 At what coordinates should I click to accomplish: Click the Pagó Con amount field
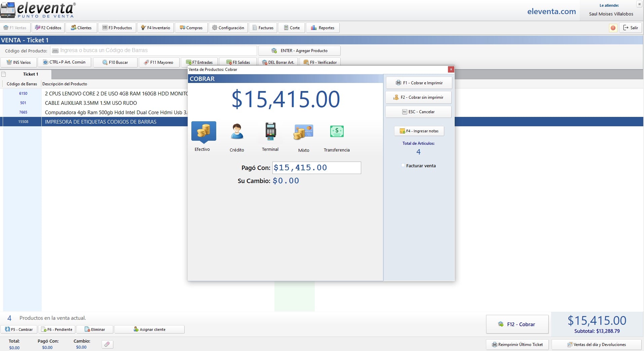pyautogui.click(x=316, y=168)
